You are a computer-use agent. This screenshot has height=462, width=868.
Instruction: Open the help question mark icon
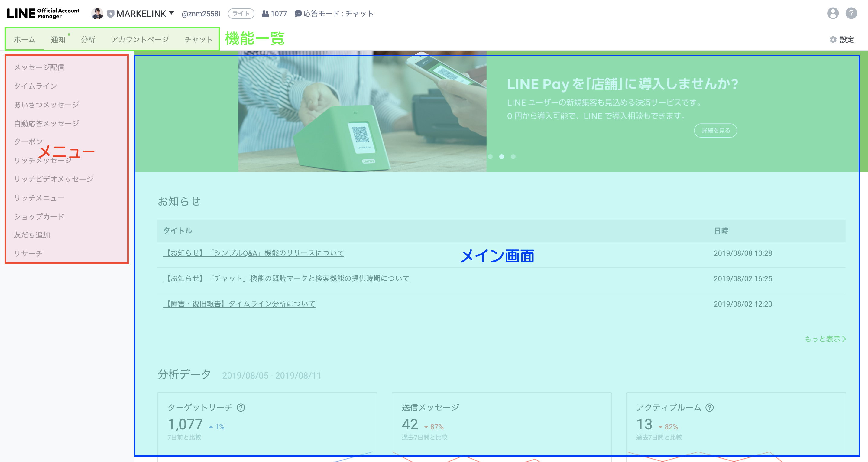851,14
